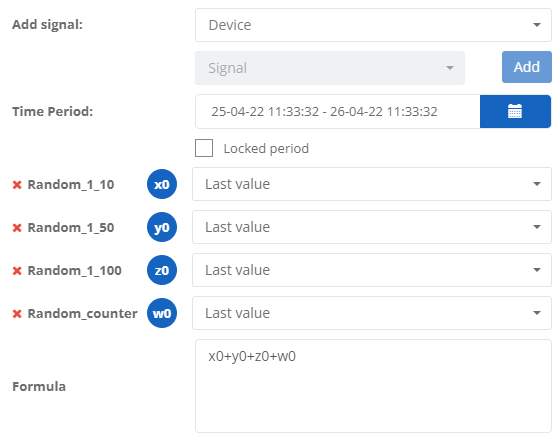This screenshot has width=559, height=437.
Task: Click into the Formula text area
Action: (x=373, y=386)
